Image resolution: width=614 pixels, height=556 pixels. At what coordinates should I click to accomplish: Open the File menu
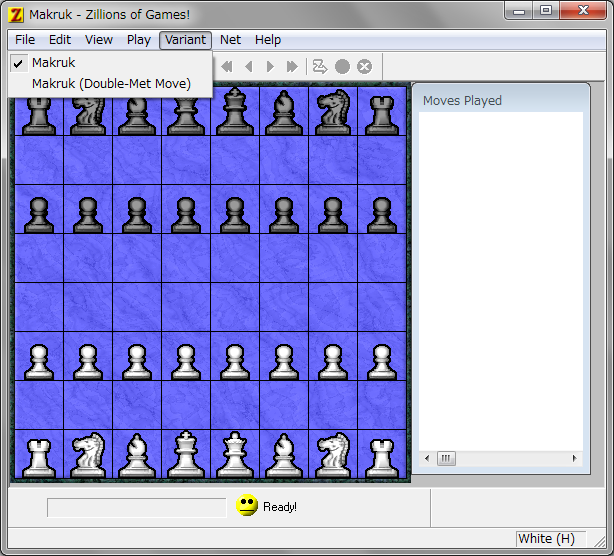(x=25, y=40)
